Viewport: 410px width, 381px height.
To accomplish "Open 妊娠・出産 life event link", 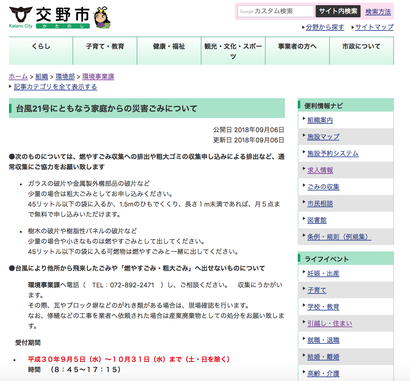I will (x=323, y=273).
